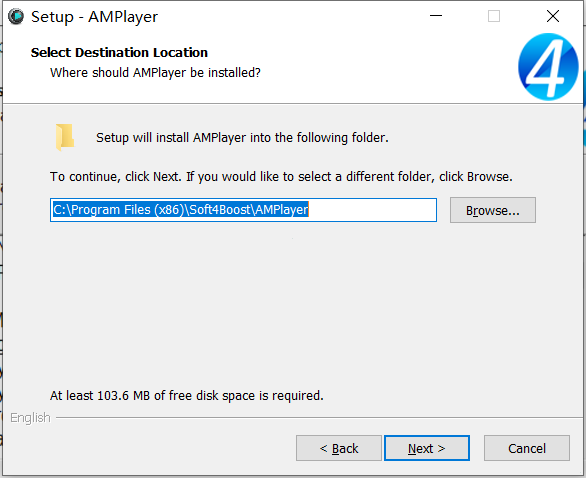This screenshot has width=586, height=478.
Task: Click the Select Destination Location heading
Action: coord(119,52)
